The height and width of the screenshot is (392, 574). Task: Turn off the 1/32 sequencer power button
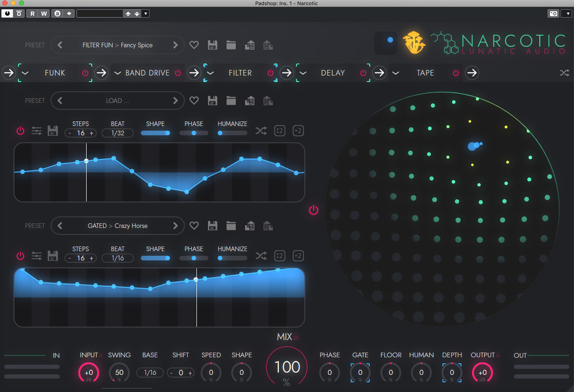(21, 131)
